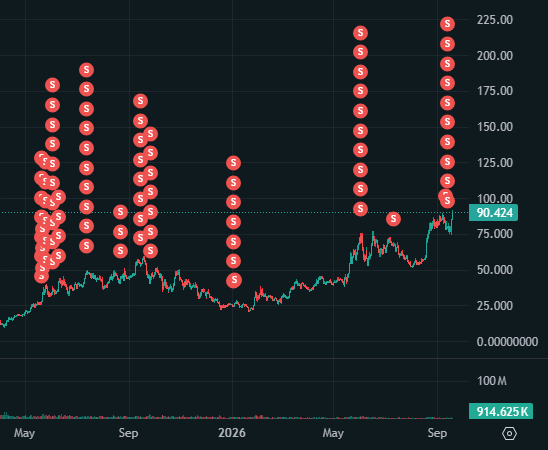Click the first May label on time axis

pyautogui.click(x=24, y=434)
